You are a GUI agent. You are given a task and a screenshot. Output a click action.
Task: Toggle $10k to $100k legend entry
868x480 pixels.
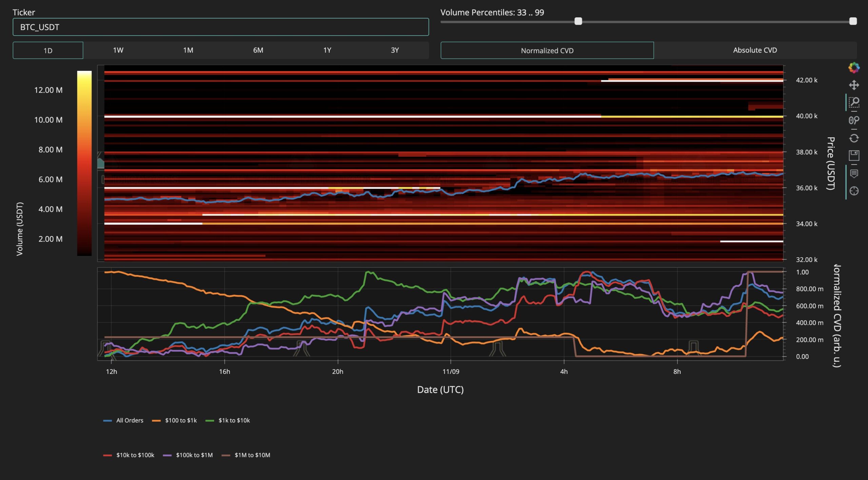pyautogui.click(x=129, y=455)
